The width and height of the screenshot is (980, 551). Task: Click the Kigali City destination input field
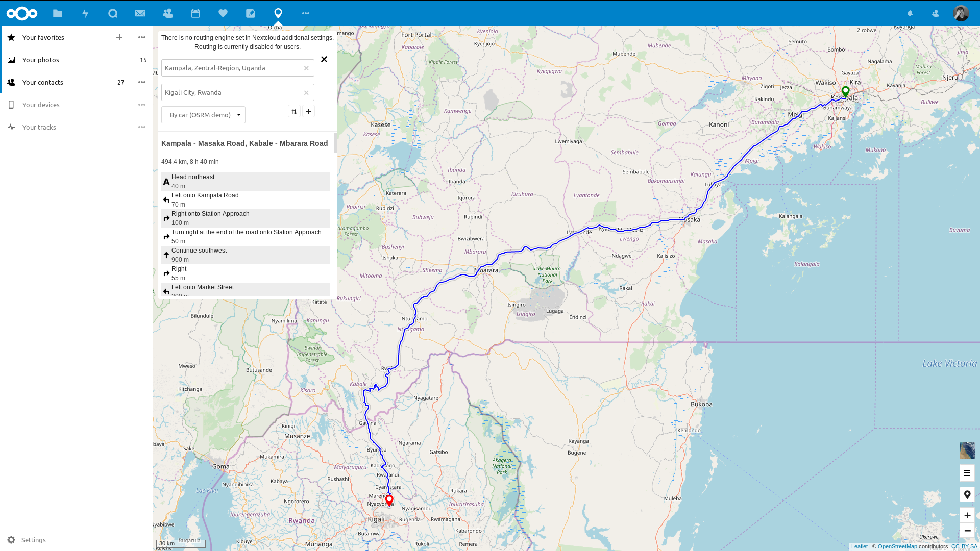pos(232,92)
